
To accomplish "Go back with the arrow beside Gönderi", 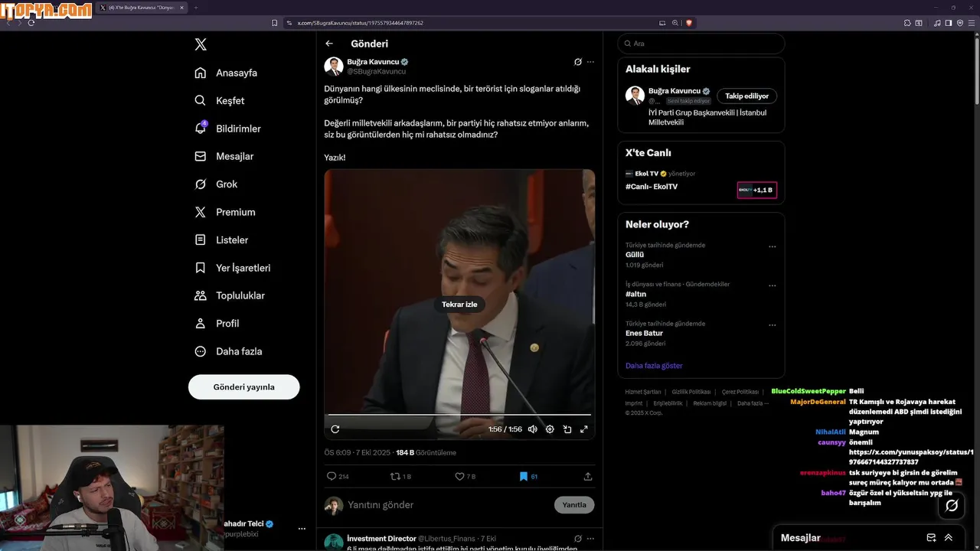I will (x=329, y=44).
